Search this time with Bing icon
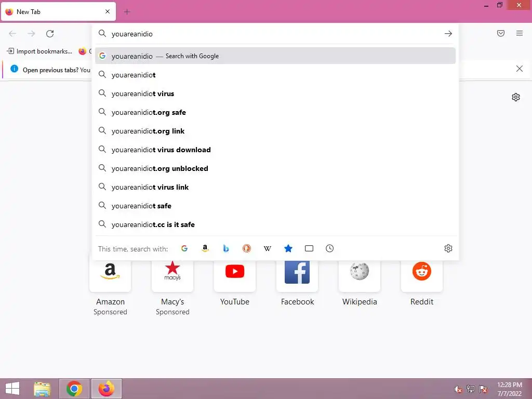 (226, 248)
